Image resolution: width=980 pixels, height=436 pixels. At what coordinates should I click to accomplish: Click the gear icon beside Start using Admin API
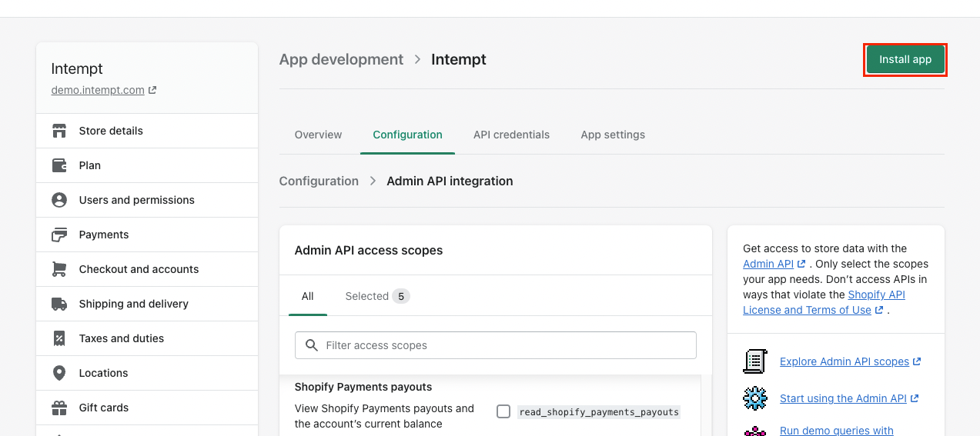755,398
